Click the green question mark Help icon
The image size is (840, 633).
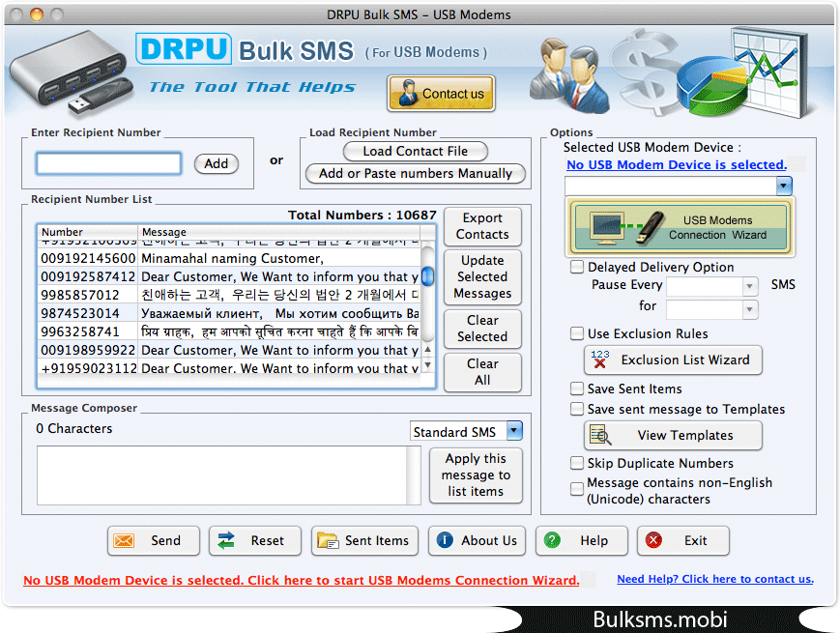point(552,540)
